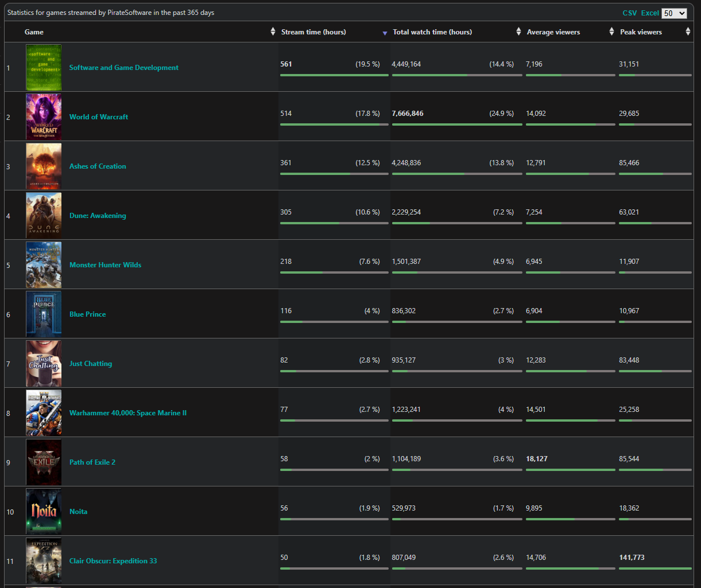Sort by Stream time sort arrow
Viewport: 701px width, 588px height.
click(x=385, y=34)
